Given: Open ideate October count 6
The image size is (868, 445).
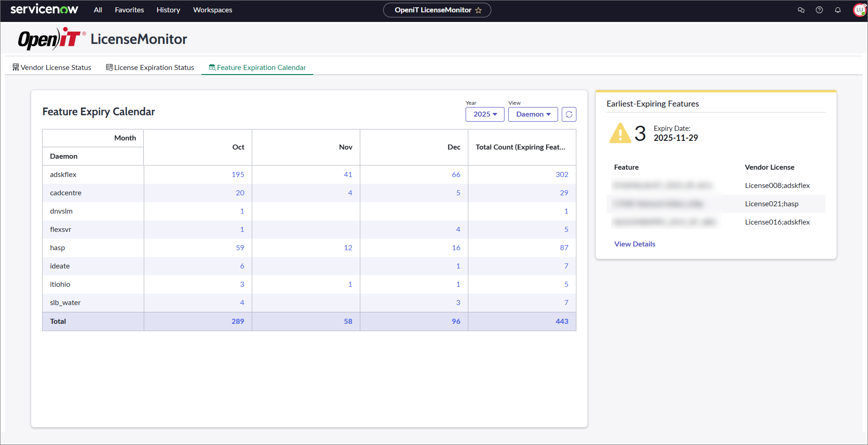Looking at the screenshot, I should (x=242, y=266).
